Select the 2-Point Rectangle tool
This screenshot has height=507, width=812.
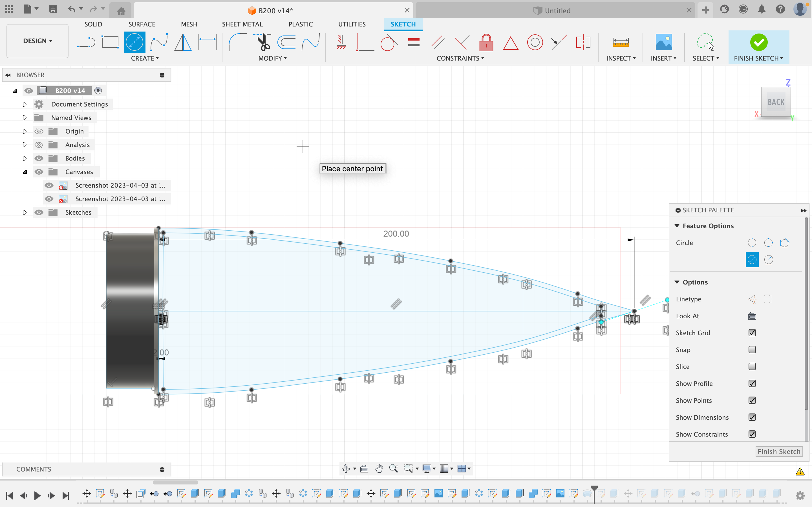click(110, 42)
